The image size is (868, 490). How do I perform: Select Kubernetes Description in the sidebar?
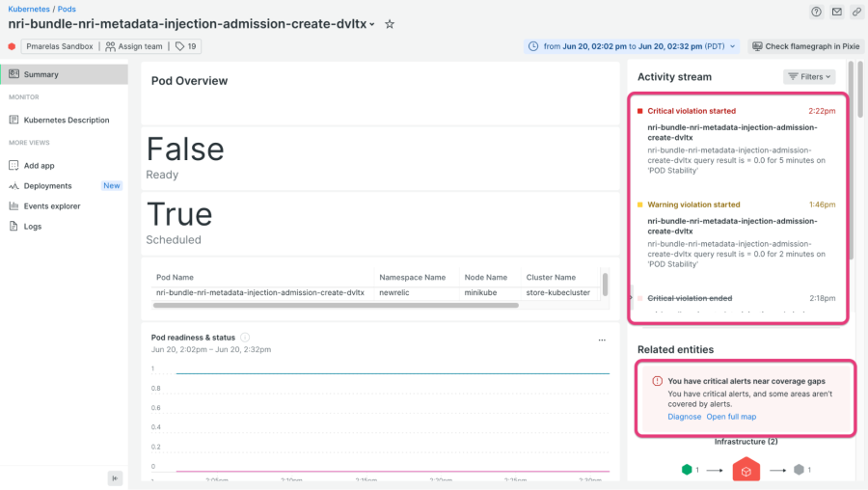[66, 121]
